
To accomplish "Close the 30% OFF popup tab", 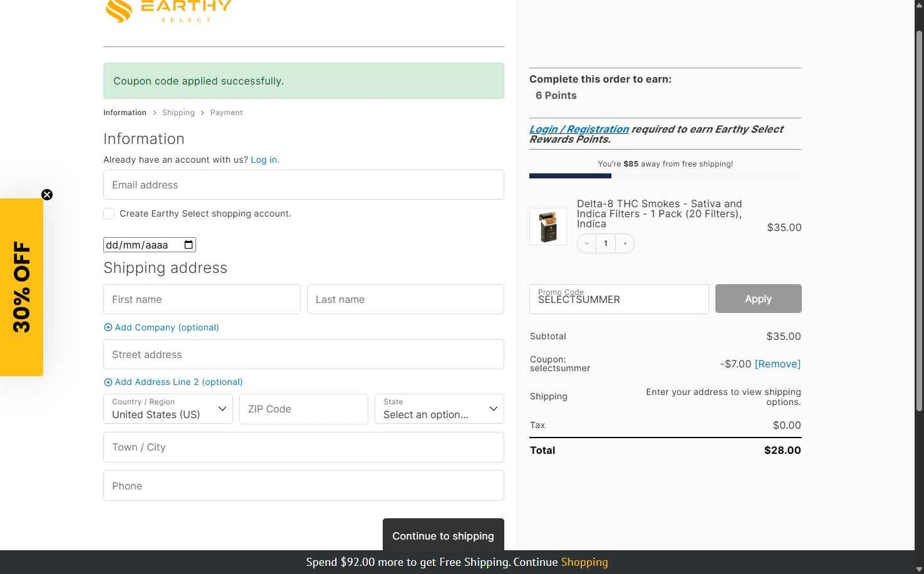I will click(x=47, y=195).
